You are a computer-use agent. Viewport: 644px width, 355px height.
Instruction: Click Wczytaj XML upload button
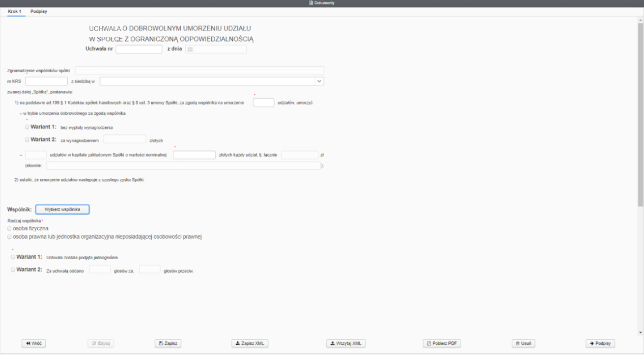click(346, 343)
